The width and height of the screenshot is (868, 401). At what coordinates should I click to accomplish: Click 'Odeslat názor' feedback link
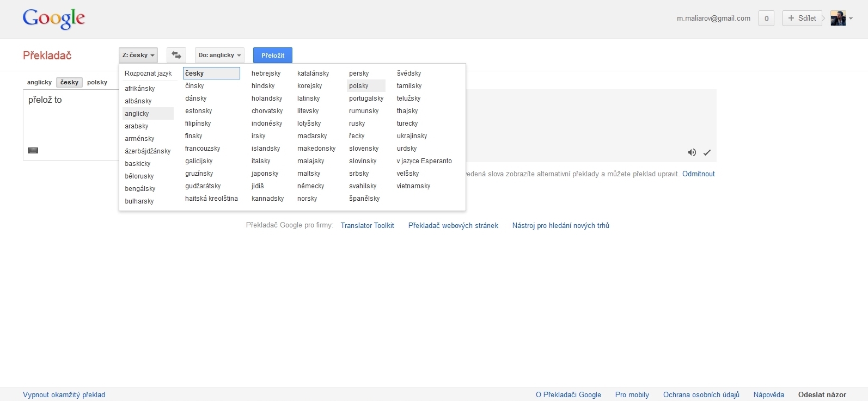(822, 395)
